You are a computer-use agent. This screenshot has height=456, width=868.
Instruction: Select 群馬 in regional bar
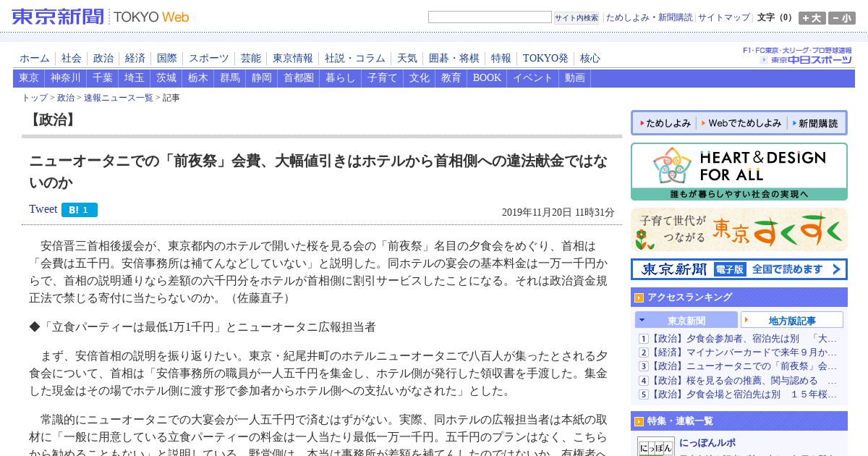230,78
